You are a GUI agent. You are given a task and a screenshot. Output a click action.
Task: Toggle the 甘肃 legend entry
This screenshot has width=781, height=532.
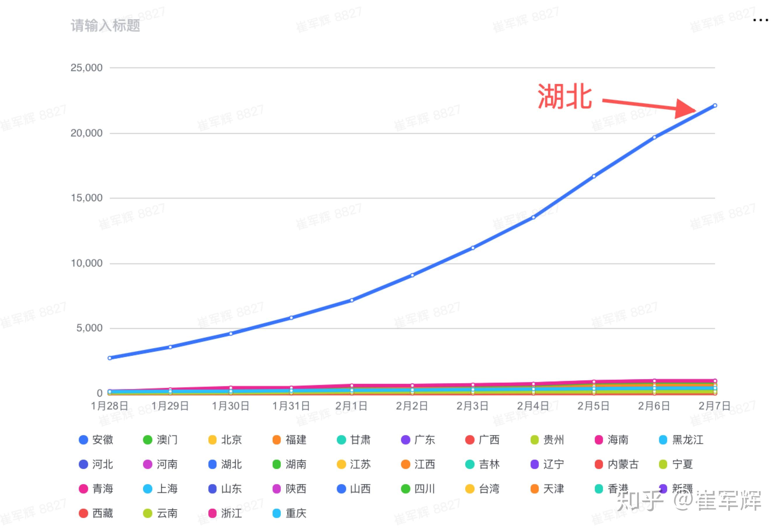[353, 440]
